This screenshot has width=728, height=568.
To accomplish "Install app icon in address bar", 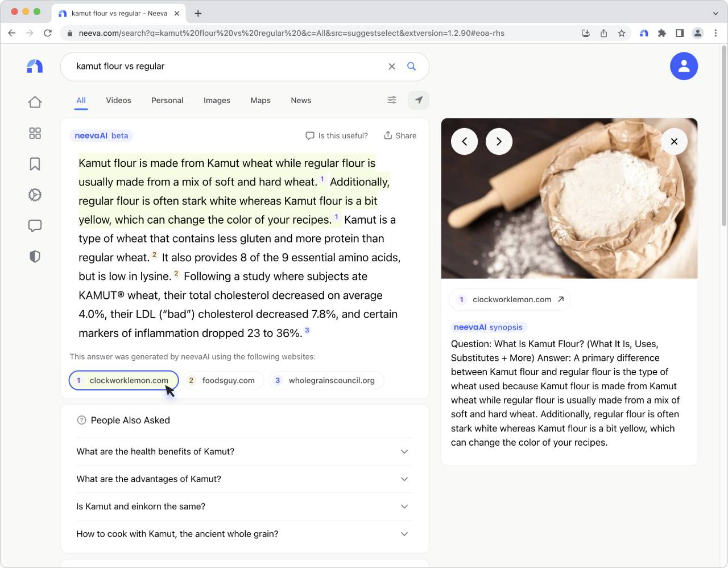I will (586, 33).
